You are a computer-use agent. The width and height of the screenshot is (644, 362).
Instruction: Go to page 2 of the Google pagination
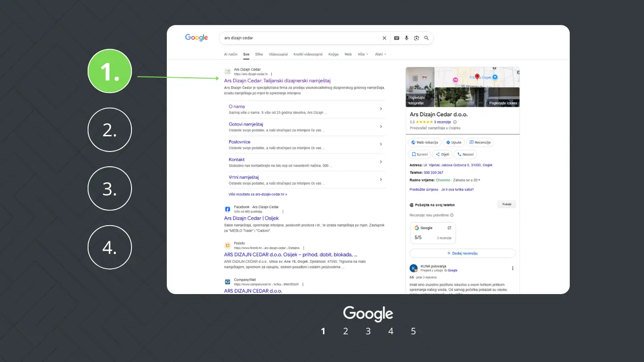(x=346, y=331)
